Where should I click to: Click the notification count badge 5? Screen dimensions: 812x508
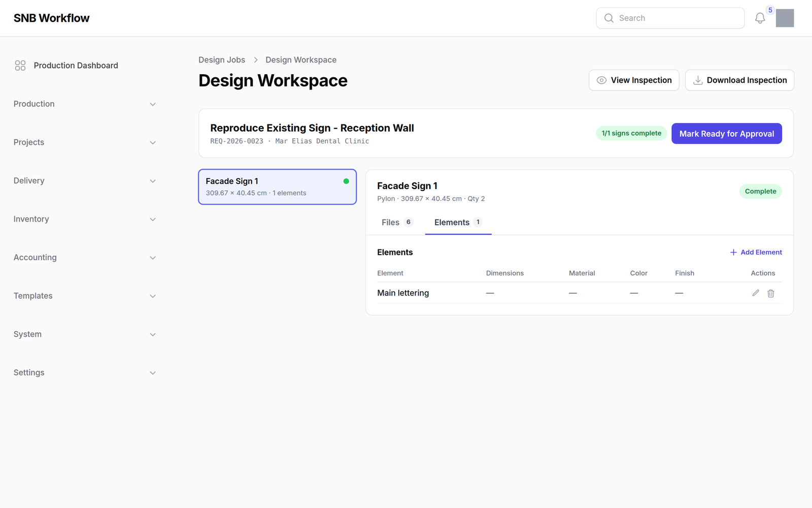point(770,10)
